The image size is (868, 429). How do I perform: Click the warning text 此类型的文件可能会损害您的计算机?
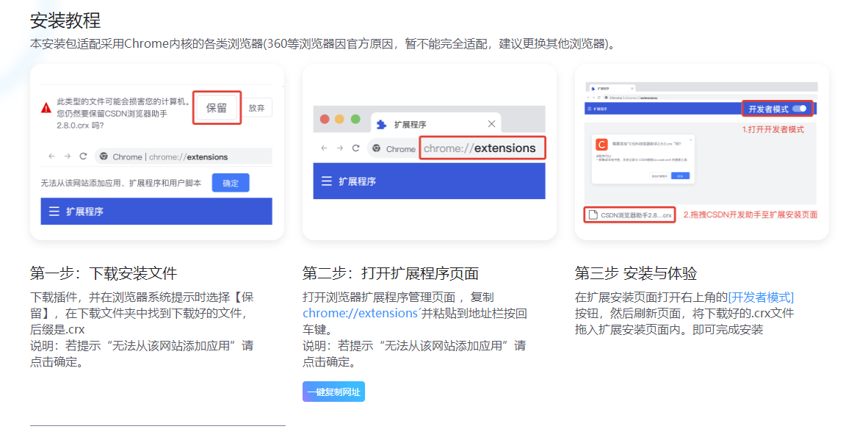point(123,102)
